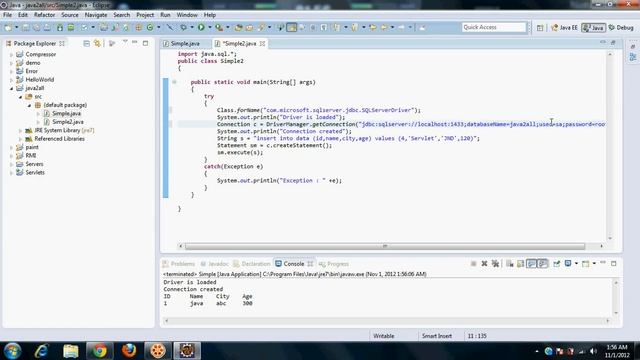Click Display Selected Console monitor icon
Image resolution: width=640 pixels, height=360 pixels.
click(x=568, y=264)
